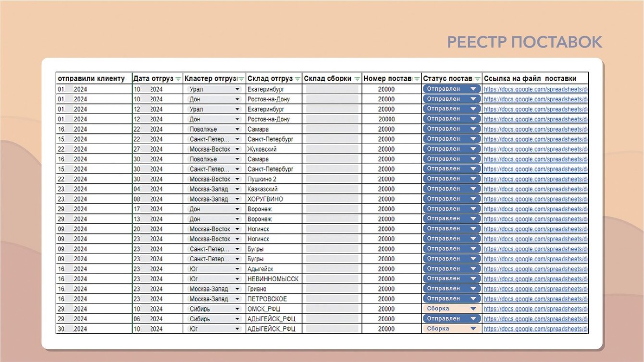Click the Ссылка на файл поставки header
Viewport: 644px width, 362px height.
coord(535,79)
